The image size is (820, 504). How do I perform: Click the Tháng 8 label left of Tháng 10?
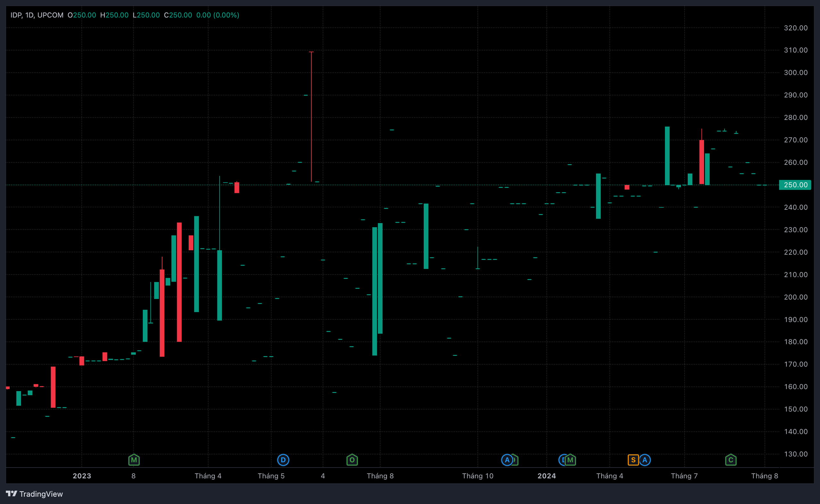(380, 476)
